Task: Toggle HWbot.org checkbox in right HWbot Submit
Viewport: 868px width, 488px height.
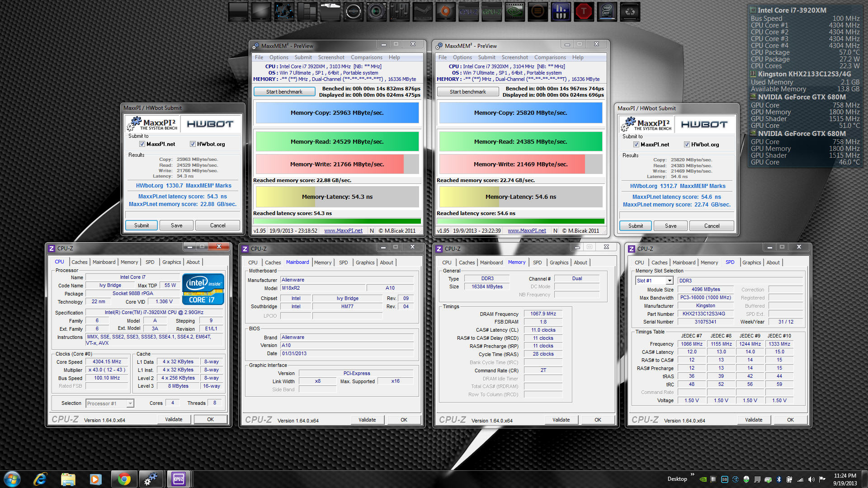Action: pos(687,145)
